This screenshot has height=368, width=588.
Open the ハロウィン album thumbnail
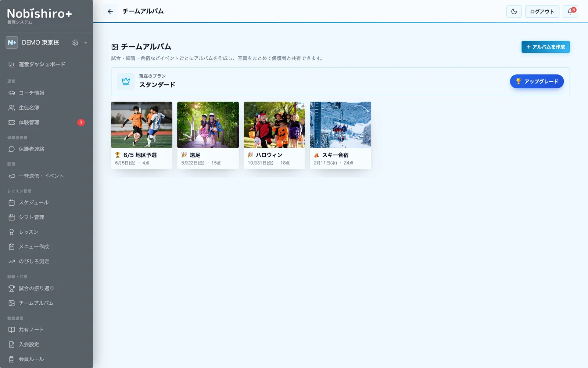[274, 125]
